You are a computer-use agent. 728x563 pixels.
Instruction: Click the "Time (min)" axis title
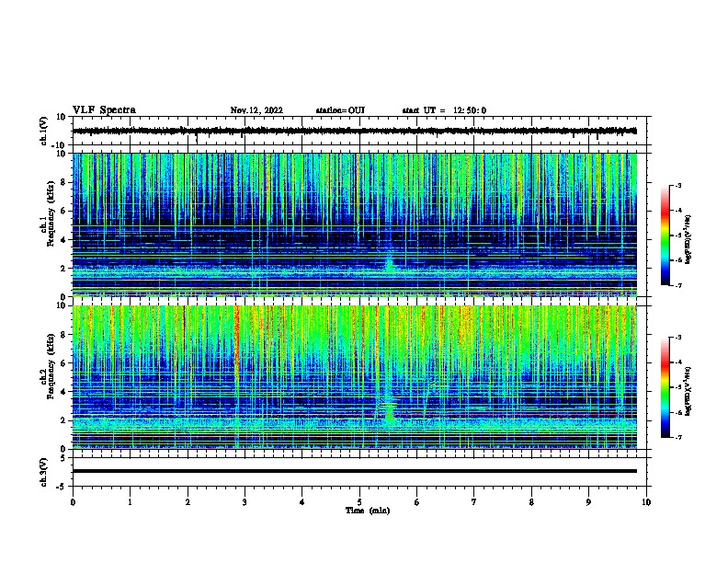pyautogui.click(x=368, y=511)
